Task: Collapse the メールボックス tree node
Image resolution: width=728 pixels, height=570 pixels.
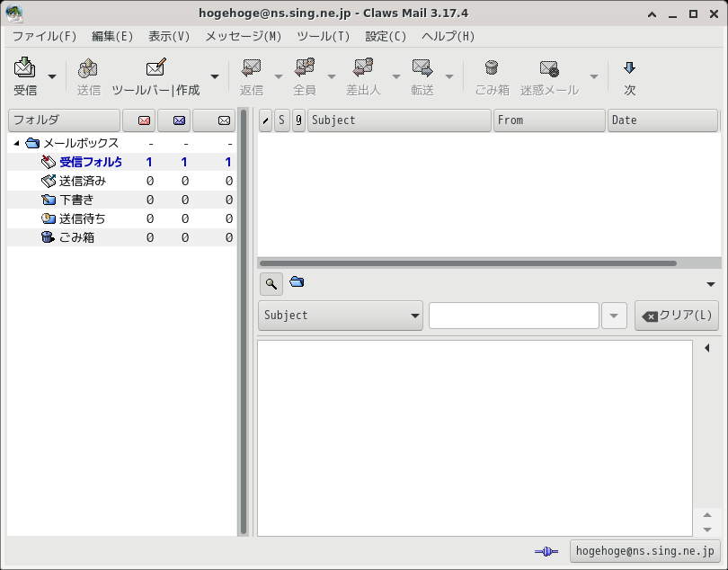Action: point(17,143)
